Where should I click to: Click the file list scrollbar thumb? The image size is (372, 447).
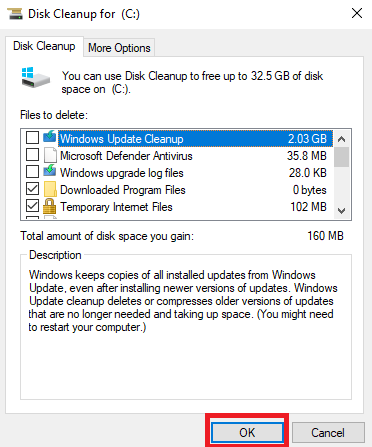click(x=342, y=157)
